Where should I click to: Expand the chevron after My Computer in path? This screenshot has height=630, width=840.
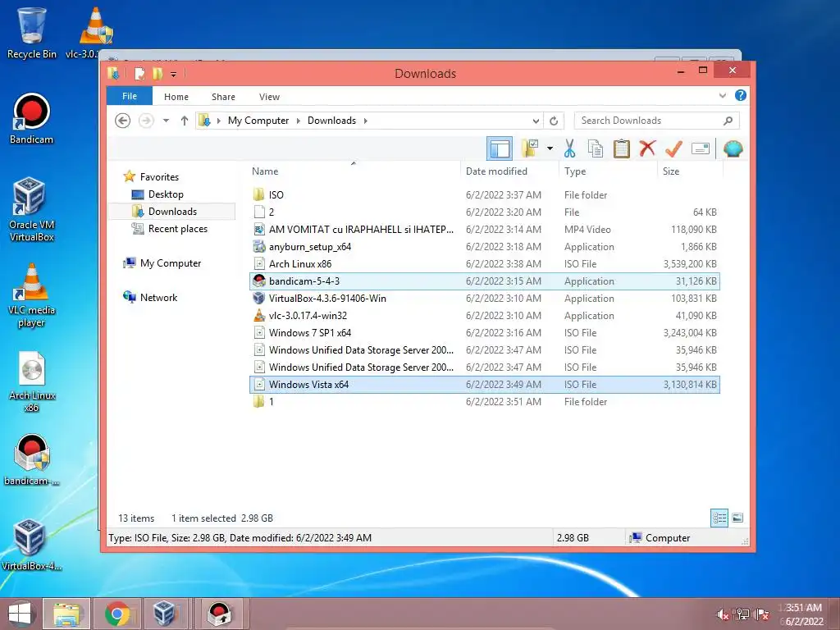tap(299, 121)
